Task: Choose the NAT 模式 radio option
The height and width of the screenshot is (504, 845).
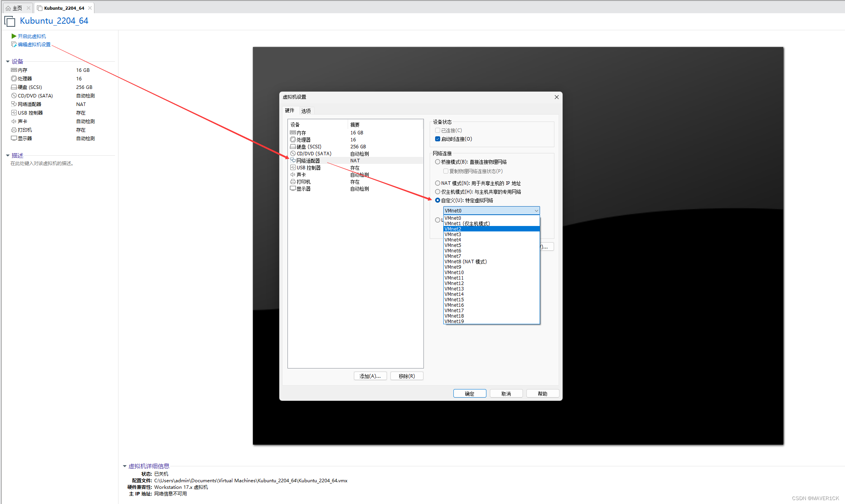Action: pyautogui.click(x=437, y=183)
